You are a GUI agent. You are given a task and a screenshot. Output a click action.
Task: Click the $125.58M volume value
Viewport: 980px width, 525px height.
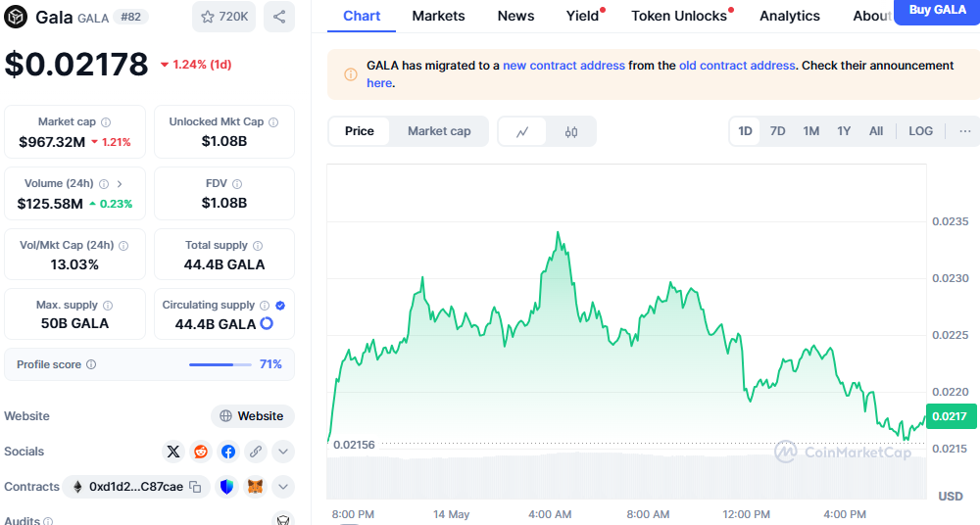pos(50,204)
